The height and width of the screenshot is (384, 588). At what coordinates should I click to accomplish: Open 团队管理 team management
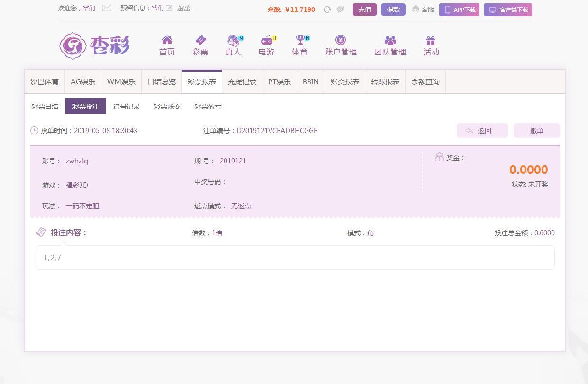(x=390, y=40)
